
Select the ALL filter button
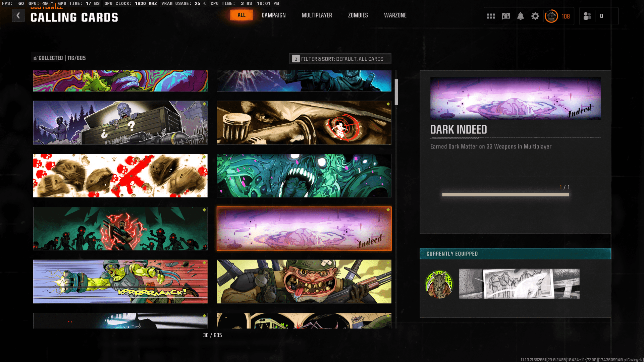pos(241,15)
